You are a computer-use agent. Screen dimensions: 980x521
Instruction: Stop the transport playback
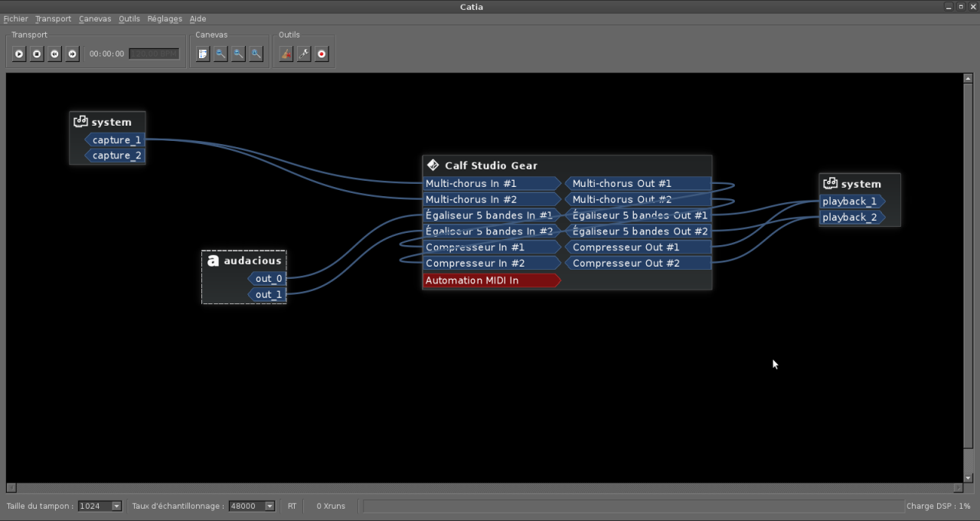pyautogui.click(x=37, y=54)
